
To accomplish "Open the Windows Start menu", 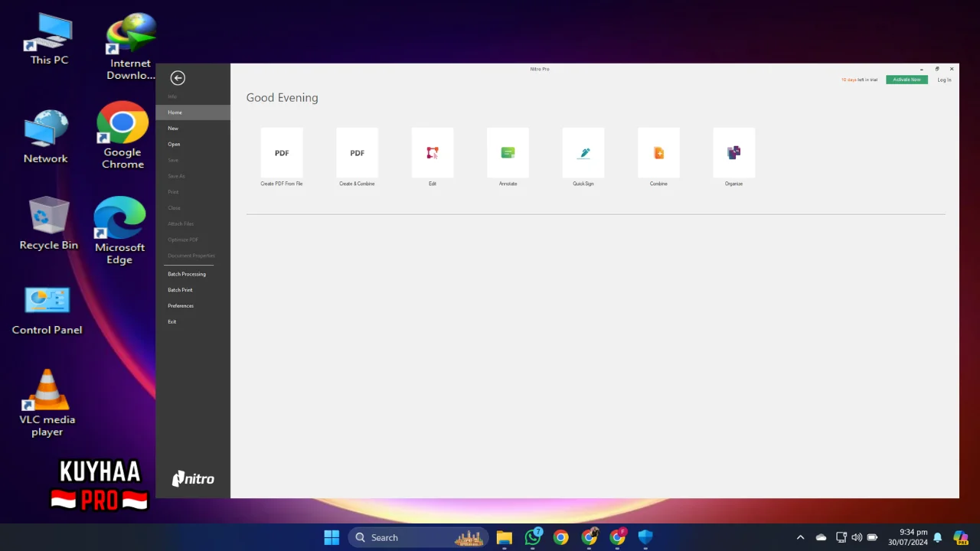I will (332, 537).
